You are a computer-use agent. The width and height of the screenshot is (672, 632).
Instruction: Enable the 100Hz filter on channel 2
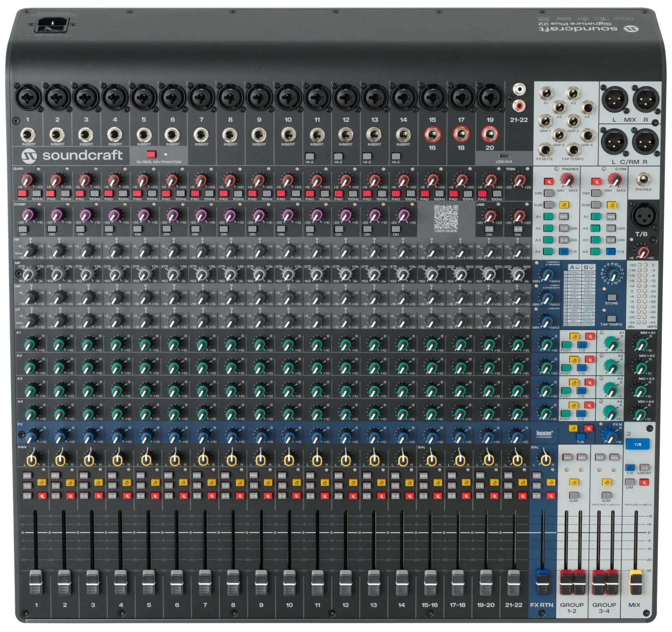click(66, 194)
